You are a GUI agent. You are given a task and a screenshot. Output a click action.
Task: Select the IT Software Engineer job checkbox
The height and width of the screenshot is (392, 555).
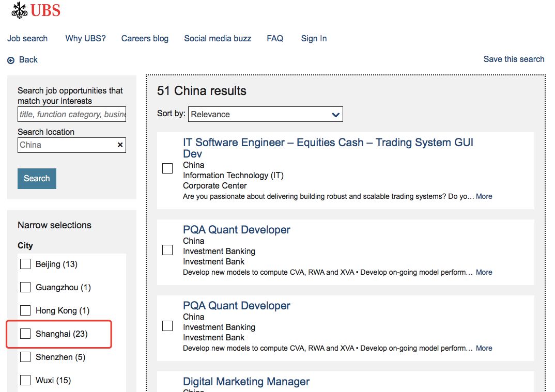[x=167, y=168]
